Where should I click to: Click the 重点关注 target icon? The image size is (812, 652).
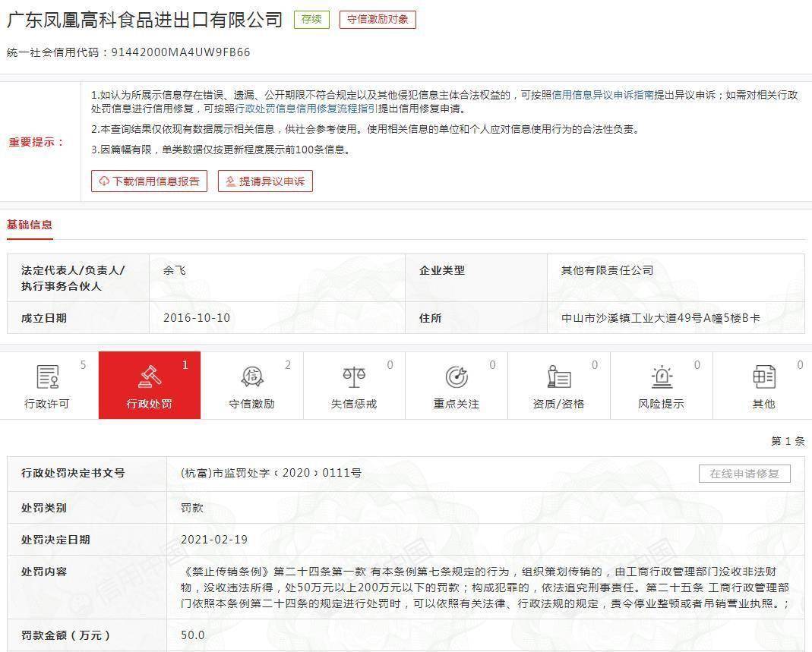pyautogui.click(x=456, y=376)
